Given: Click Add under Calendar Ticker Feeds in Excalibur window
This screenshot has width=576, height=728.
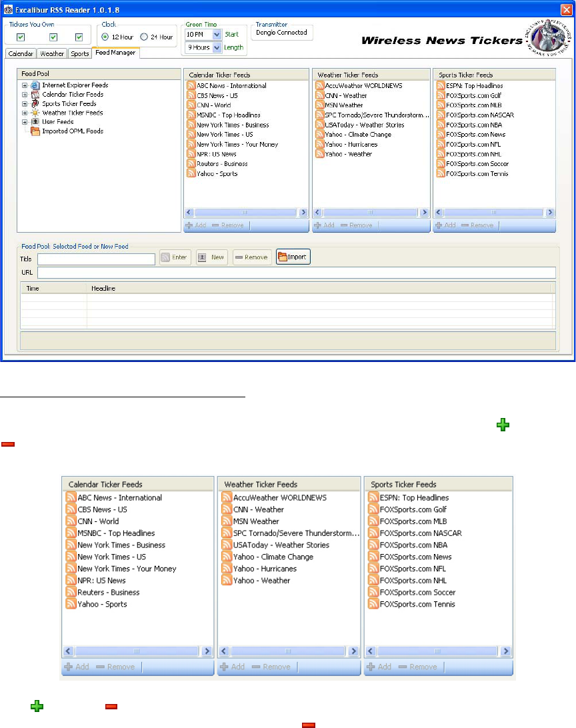Looking at the screenshot, I should 196,225.
